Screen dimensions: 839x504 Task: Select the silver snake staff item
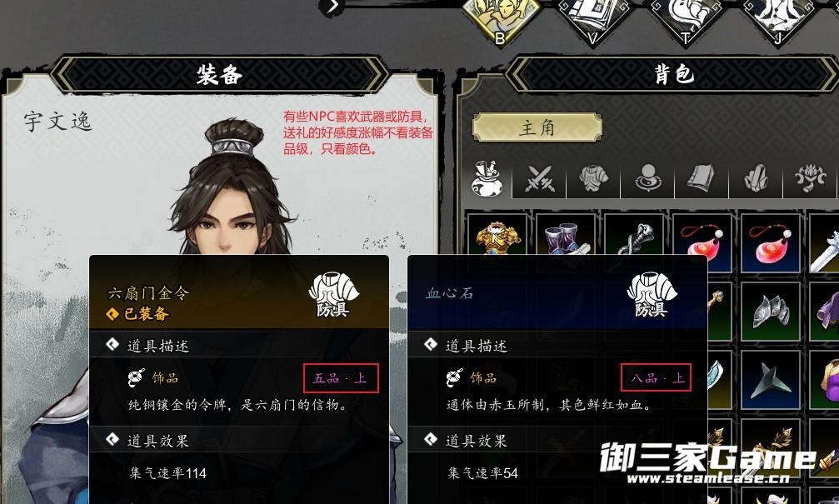pyautogui.click(x=634, y=234)
